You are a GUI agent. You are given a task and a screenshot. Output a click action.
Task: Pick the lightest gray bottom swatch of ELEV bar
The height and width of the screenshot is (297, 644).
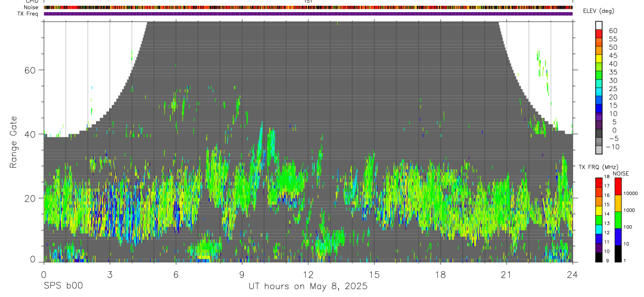coord(599,150)
